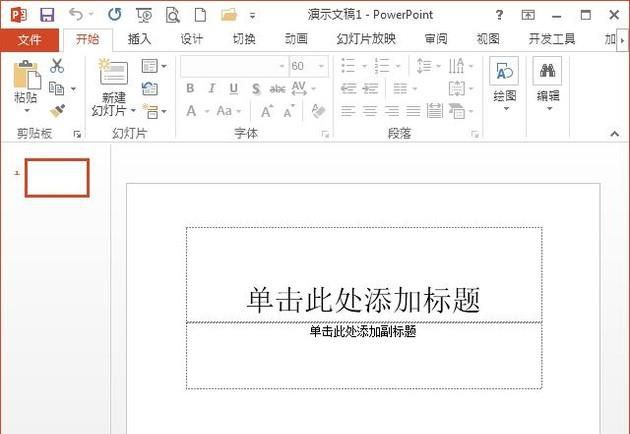
Task: Click the Reset slide icon
Action: pyautogui.click(x=150, y=88)
